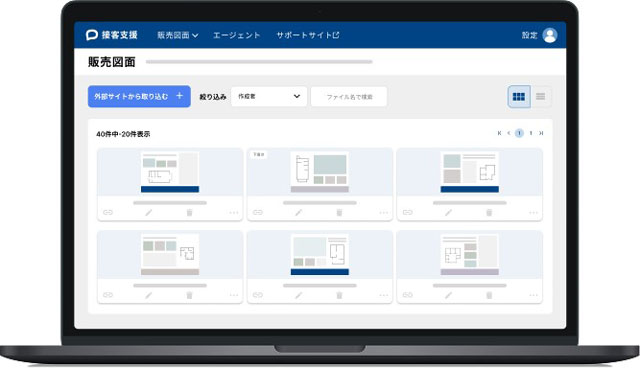
Task: Go to the next page arrow
Action: pos(531,133)
